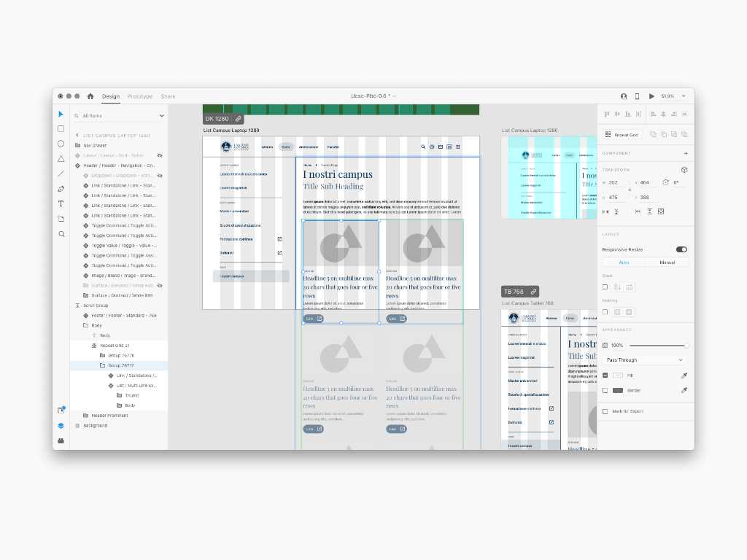The image size is (747, 560).
Task: Enable the Stack checkbox
Action: [605, 287]
